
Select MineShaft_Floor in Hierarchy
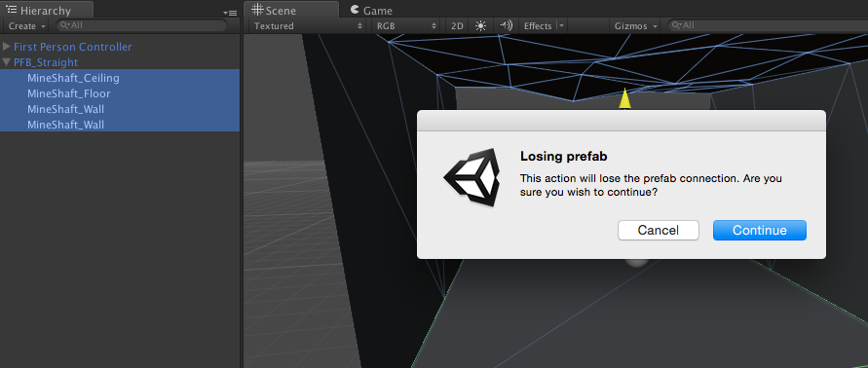pos(120,93)
